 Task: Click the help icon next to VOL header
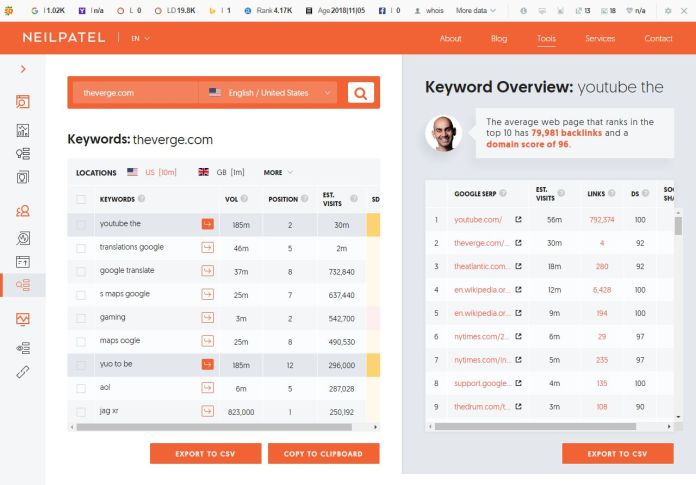coord(244,198)
